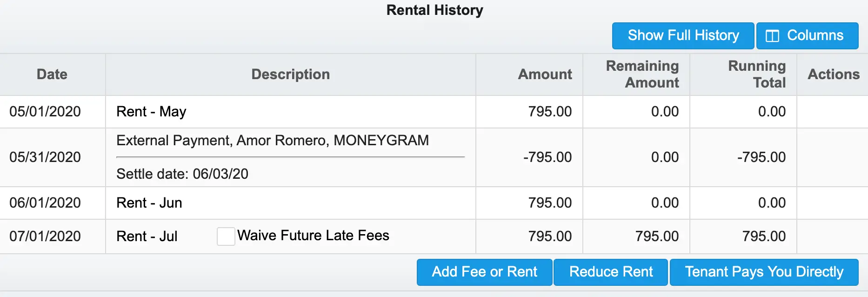Image resolution: width=868 pixels, height=297 pixels.
Task: Select the MONEYGRAM external payment row
Action: point(273,141)
